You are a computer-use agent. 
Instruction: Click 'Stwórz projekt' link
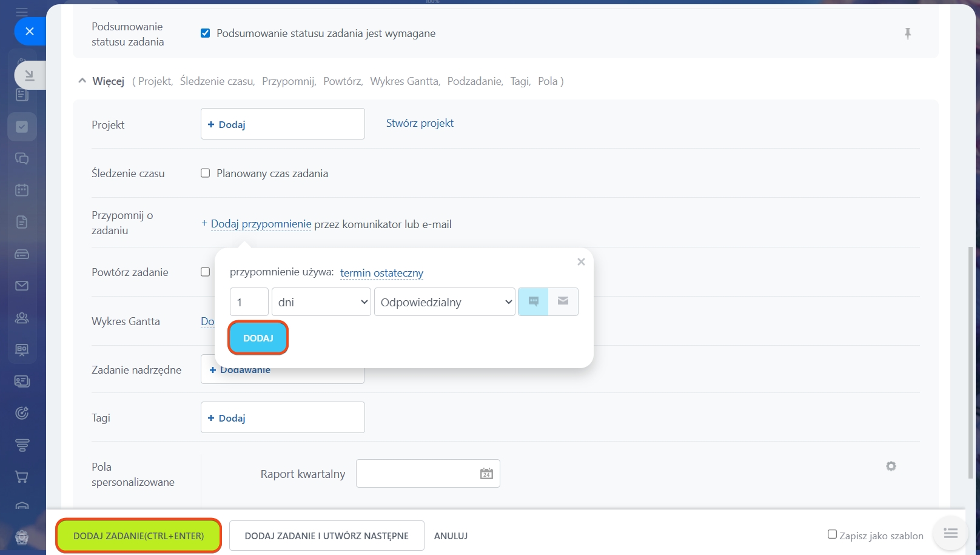[x=420, y=123]
